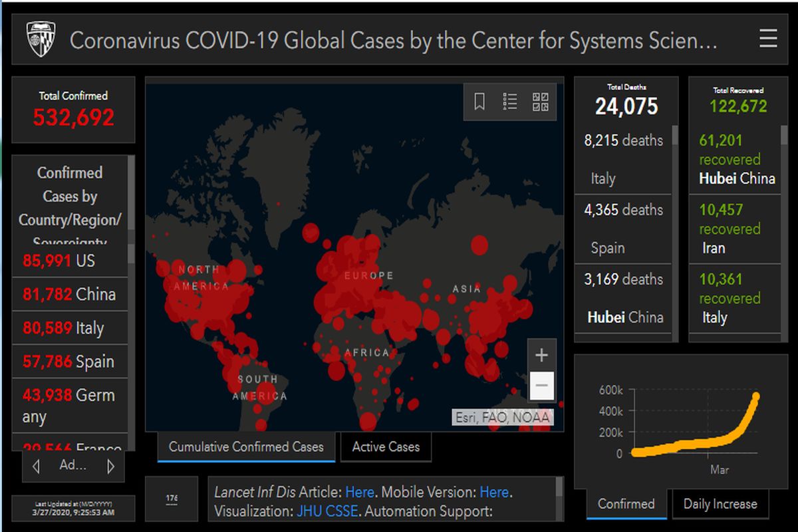Click the Johns Hopkins shield logo
The width and height of the screenshot is (798, 532).
pyautogui.click(x=41, y=39)
